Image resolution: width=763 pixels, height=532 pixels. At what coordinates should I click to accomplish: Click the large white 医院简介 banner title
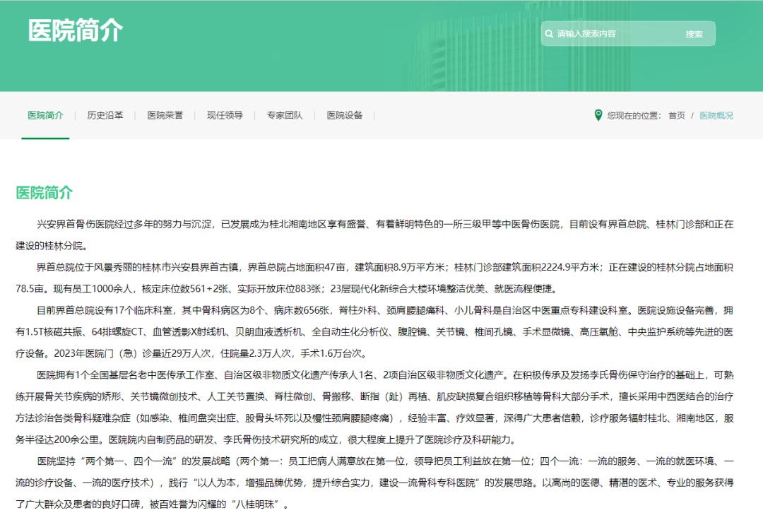pos(76,30)
